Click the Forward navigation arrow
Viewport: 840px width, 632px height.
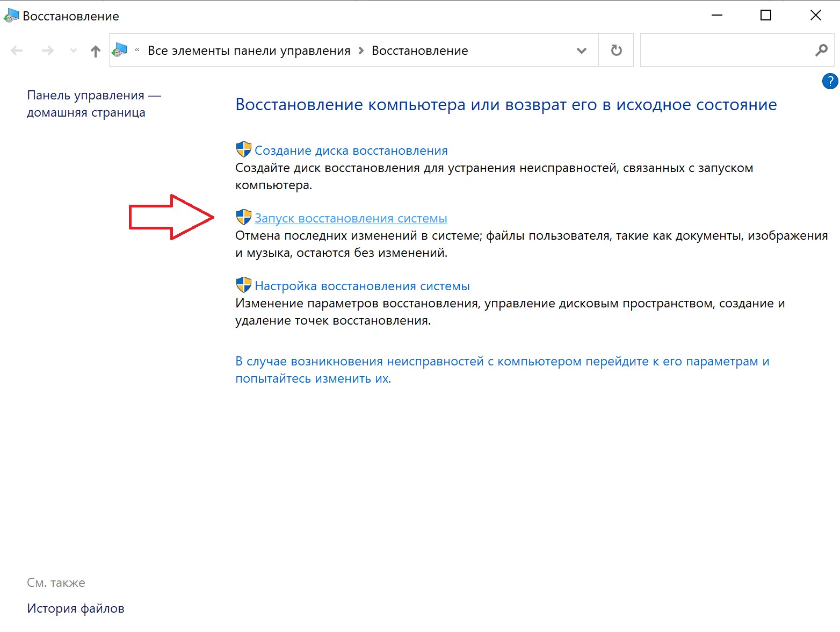click(x=48, y=51)
